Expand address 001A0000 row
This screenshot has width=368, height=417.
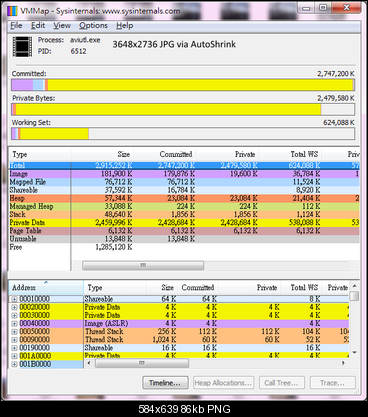(14, 356)
